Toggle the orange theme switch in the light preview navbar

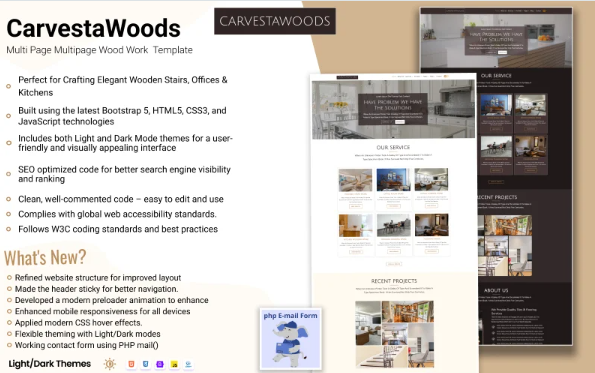(446, 77)
